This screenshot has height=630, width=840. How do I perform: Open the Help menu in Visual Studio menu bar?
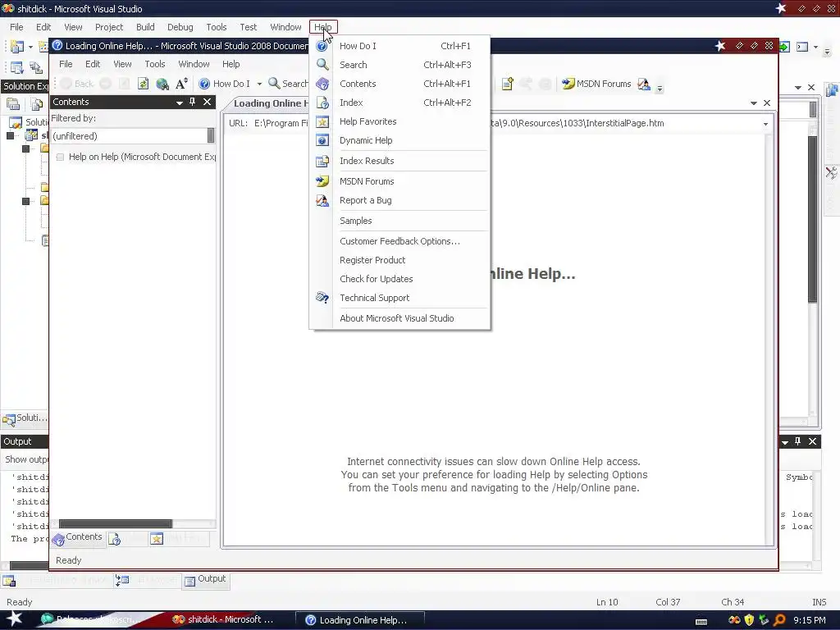point(323,27)
